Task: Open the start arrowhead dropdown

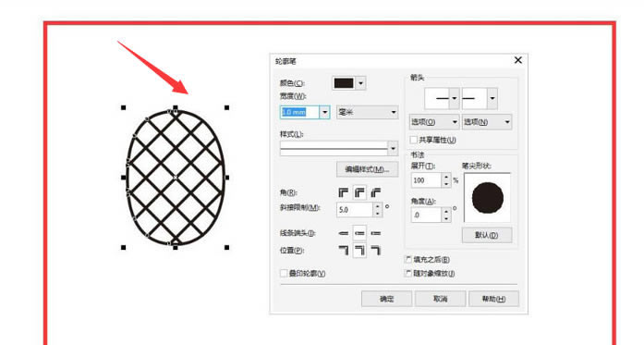Action: [x=455, y=98]
